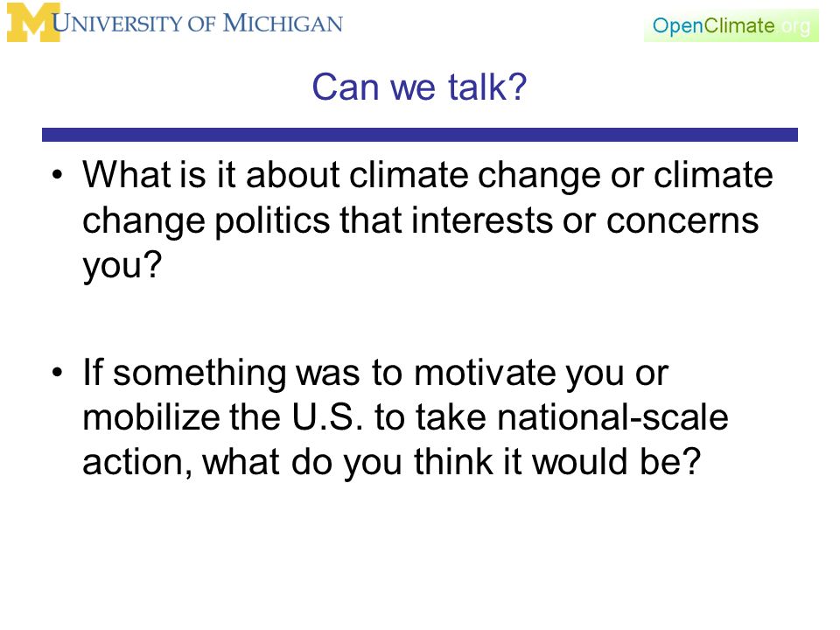Image resolution: width=840 pixels, height=630 pixels.
Task: Click the phrase 'What is it about'
Action: point(211,175)
